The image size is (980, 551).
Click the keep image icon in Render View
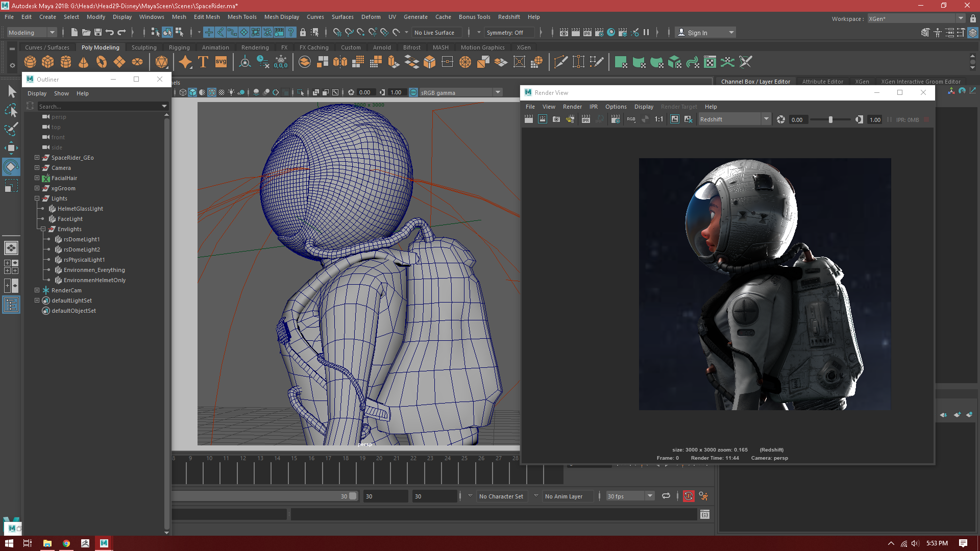675,119
